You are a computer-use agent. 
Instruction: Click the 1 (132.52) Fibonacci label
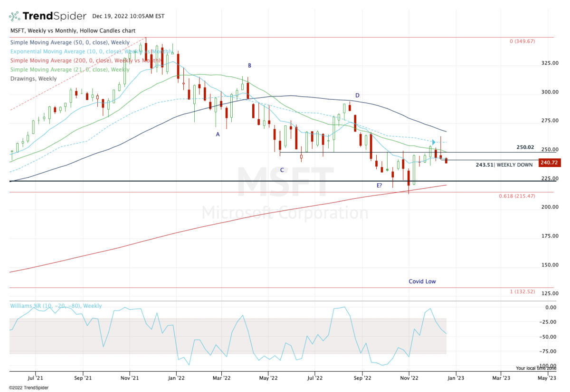pyautogui.click(x=522, y=291)
